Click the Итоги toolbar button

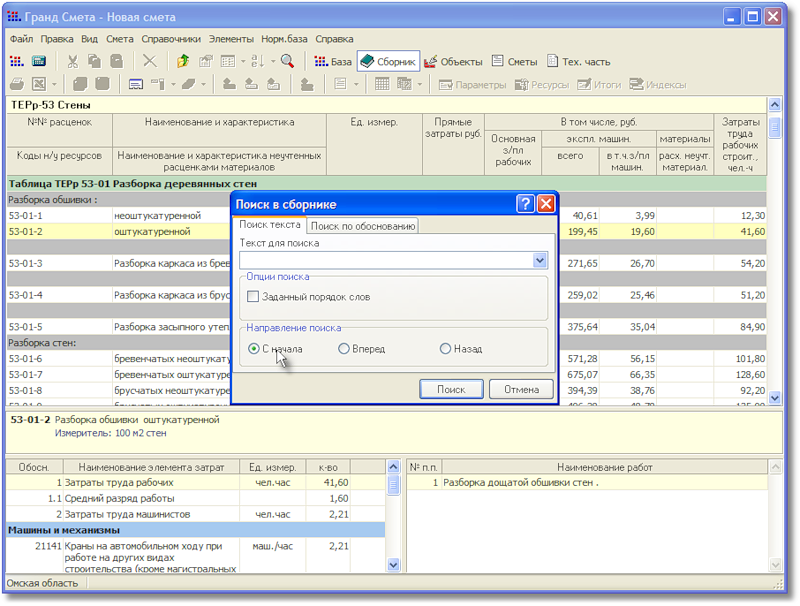[x=599, y=85]
